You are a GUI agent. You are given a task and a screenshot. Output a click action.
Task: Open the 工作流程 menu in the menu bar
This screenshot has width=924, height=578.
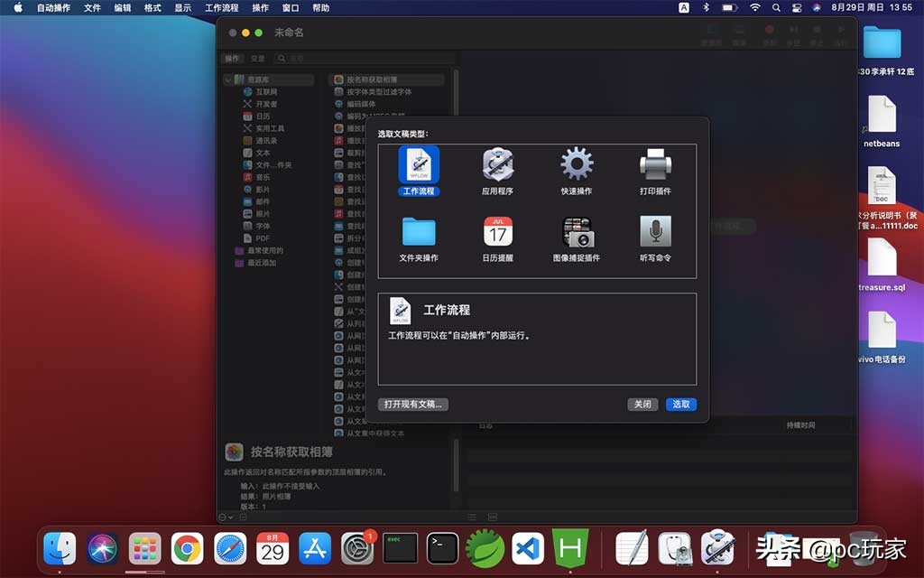(220, 7)
